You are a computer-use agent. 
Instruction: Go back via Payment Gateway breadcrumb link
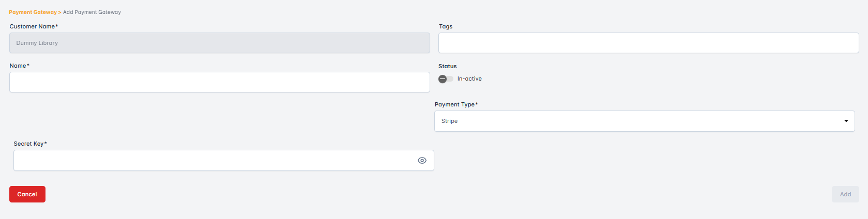point(33,12)
